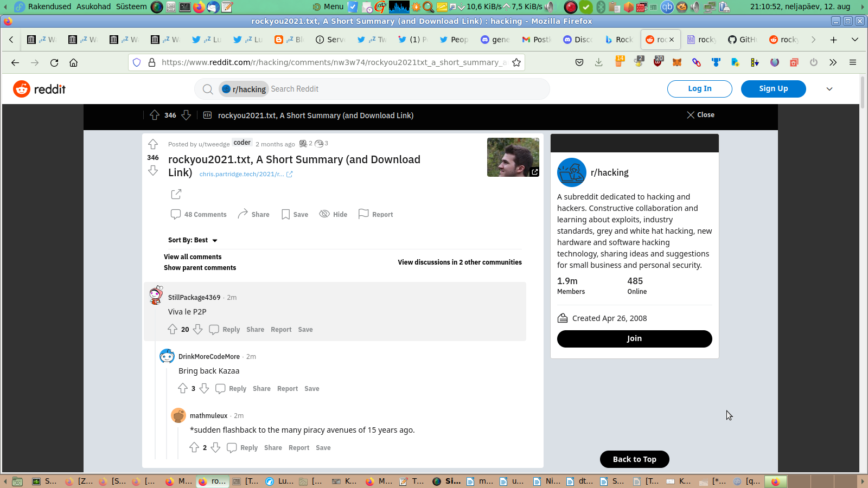Join the r/hacking community

[x=635, y=339]
